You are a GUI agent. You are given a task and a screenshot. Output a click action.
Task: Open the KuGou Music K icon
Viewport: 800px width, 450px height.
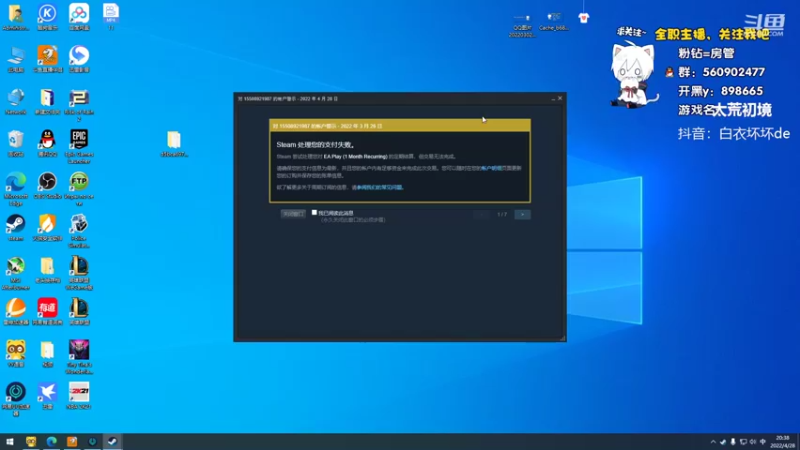47,17
